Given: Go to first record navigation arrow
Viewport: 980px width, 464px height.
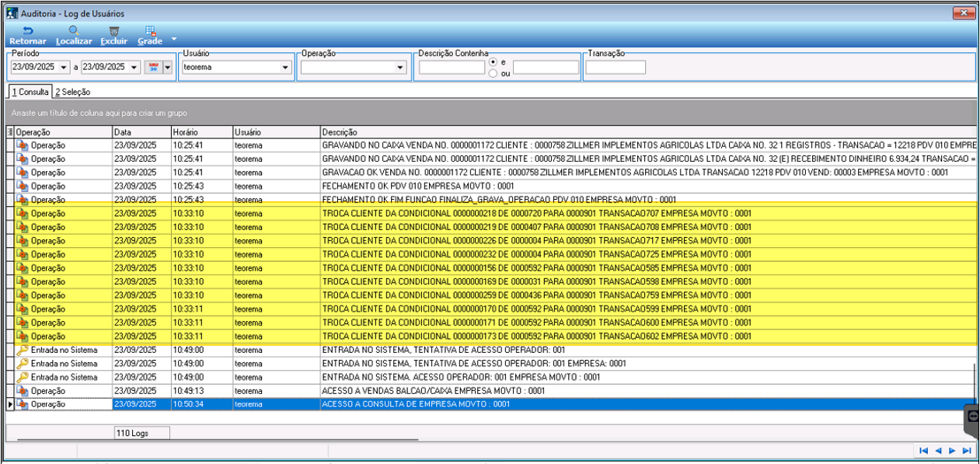Looking at the screenshot, I should coord(923,450).
